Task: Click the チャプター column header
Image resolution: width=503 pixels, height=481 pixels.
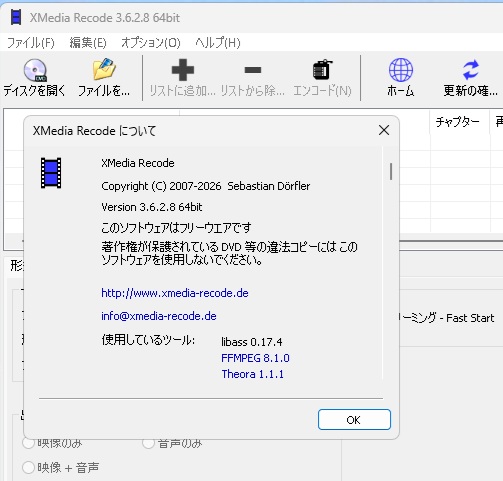Action: click(x=459, y=122)
